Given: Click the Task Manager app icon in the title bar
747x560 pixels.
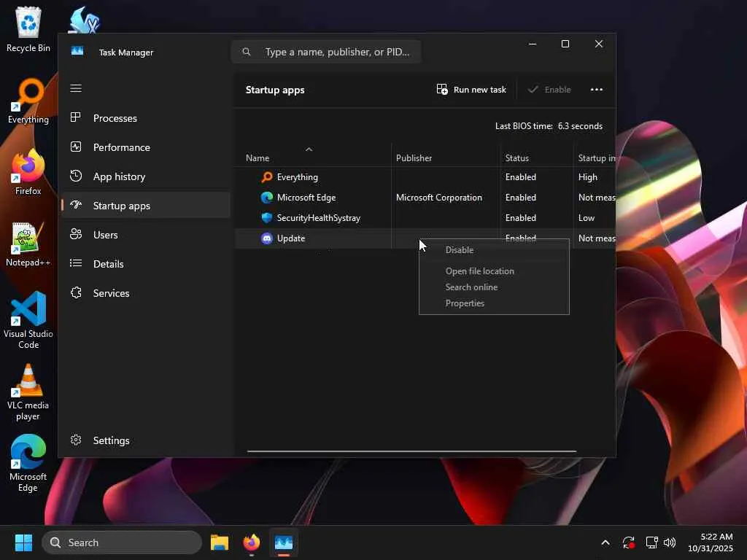Looking at the screenshot, I should (77, 51).
